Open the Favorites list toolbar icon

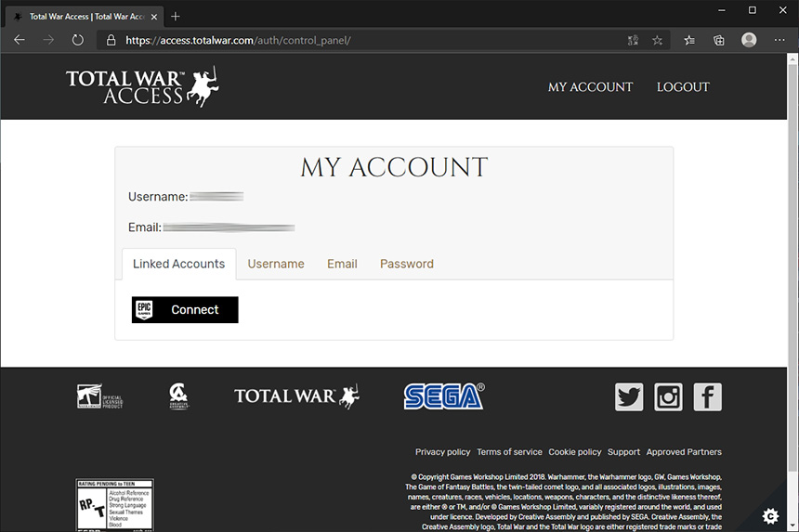click(689, 40)
